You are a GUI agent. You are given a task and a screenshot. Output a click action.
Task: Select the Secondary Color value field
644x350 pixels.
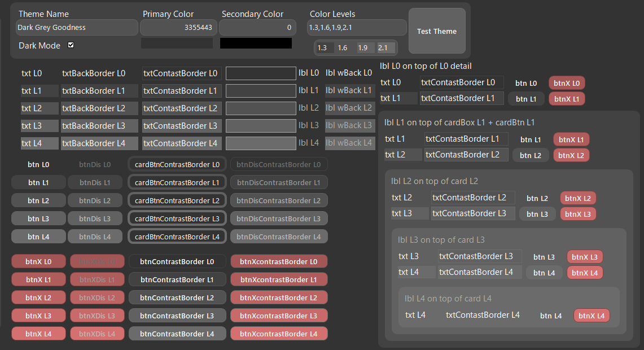pos(257,27)
